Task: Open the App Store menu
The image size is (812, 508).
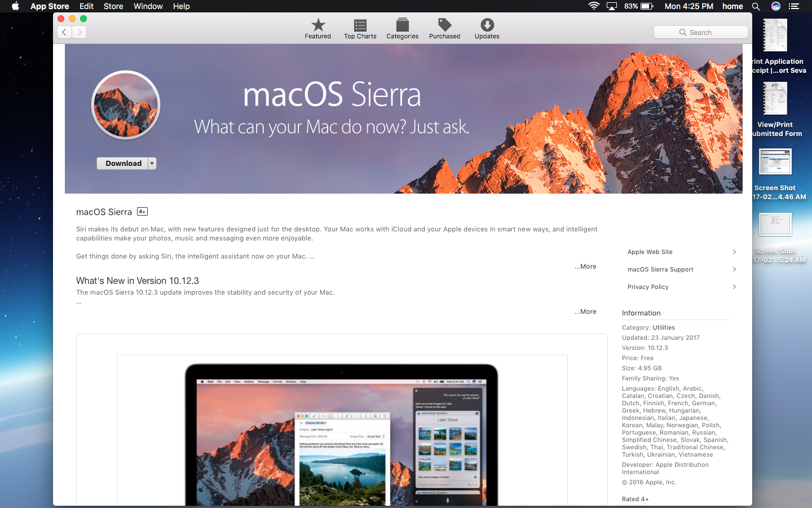Action: pyautogui.click(x=50, y=6)
